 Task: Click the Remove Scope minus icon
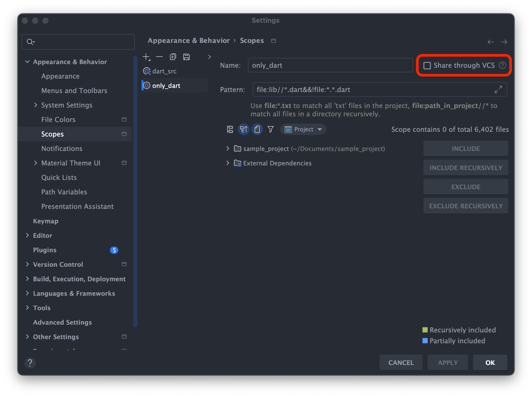coord(159,57)
